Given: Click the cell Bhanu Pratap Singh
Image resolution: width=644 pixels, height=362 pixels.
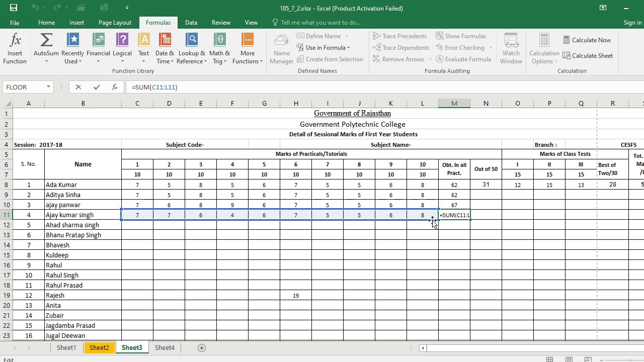Looking at the screenshot, I should [x=83, y=235].
